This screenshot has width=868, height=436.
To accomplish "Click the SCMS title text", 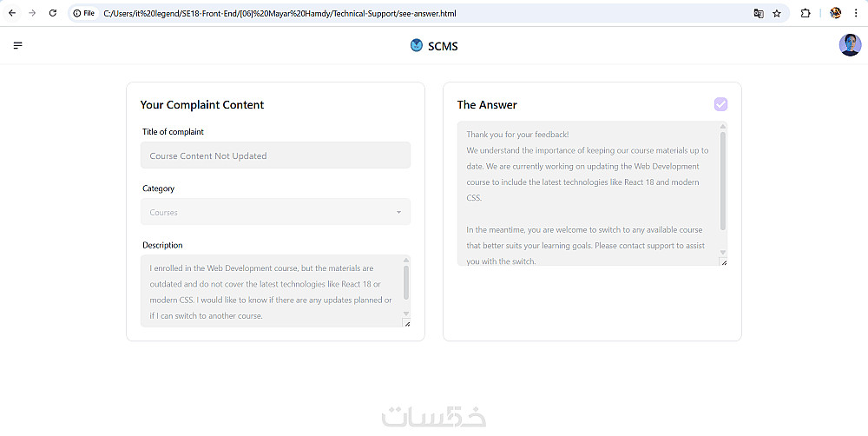I will coord(443,46).
